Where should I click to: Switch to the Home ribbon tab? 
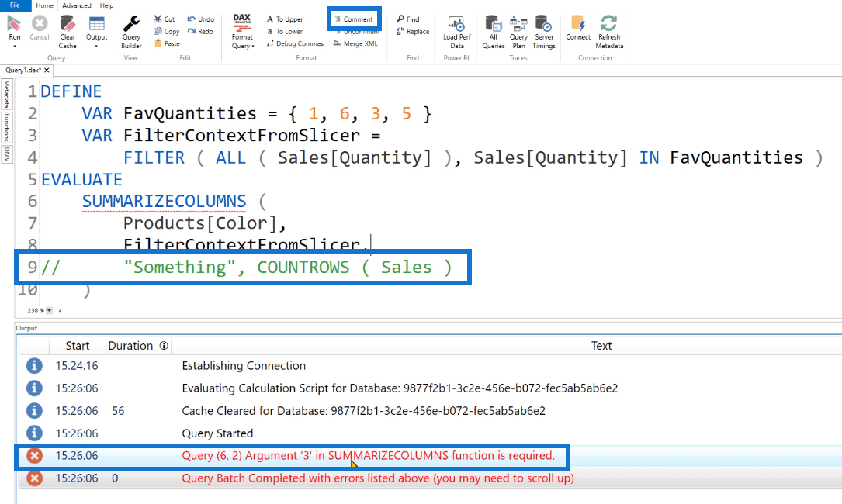pos(44,5)
